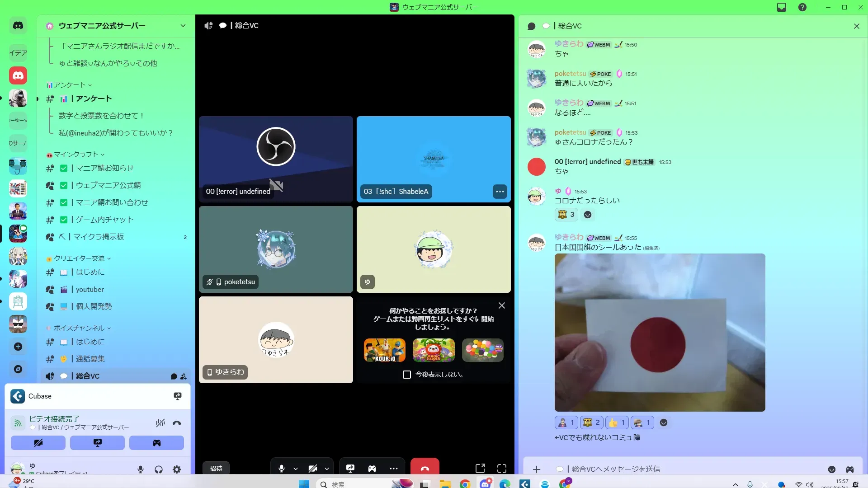Open ShabeleA tile's three-dot options
This screenshot has width=868, height=488.
[x=500, y=192]
